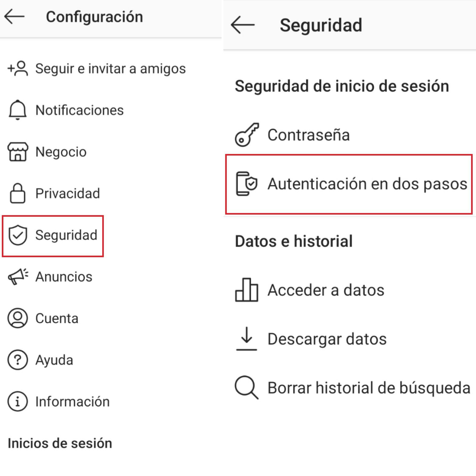Tap the Contraseña label
The width and height of the screenshot is (476, 476).
[x=308, y=135]
